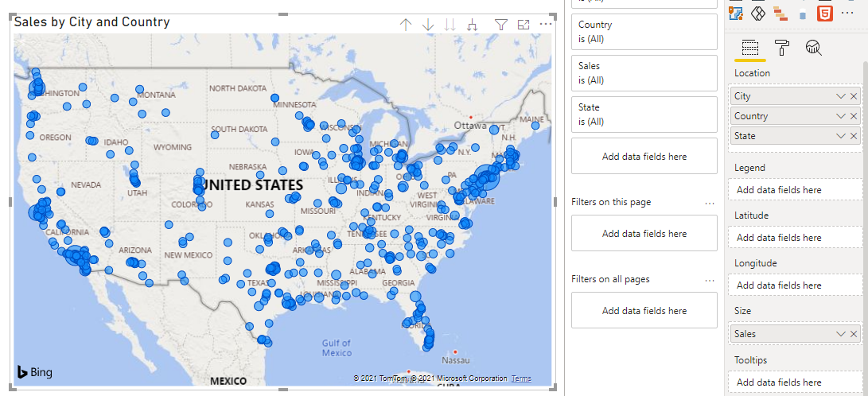The width and height of the screenshot is (868, 396).
Task: Select the Gulf of Mexico map label
Action: click(x=337, y=347)
